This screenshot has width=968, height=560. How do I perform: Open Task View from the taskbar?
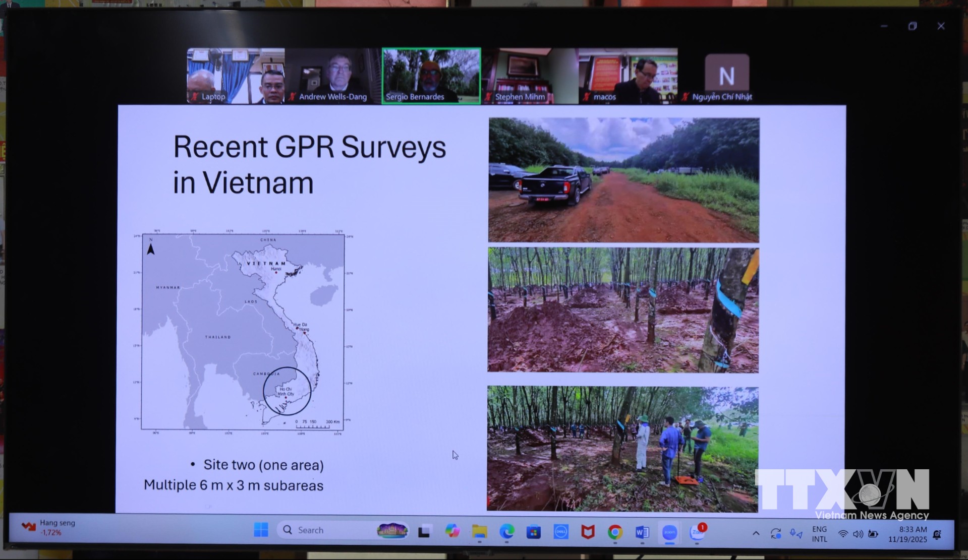[424, 531]
